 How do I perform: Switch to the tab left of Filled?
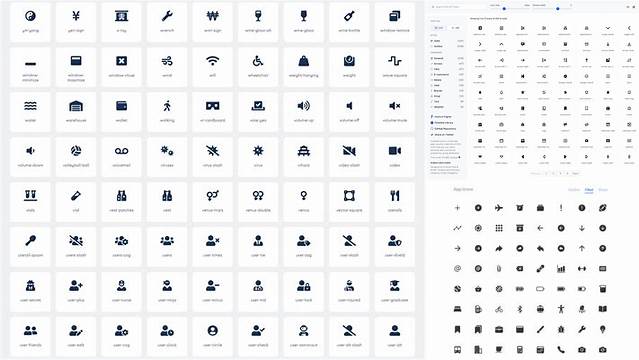[x=574, y=190]
